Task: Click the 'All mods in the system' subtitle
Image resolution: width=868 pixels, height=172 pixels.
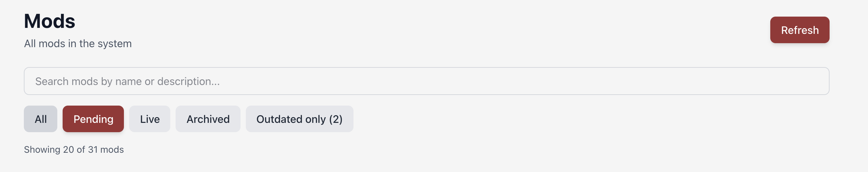Action: (78, 43)
